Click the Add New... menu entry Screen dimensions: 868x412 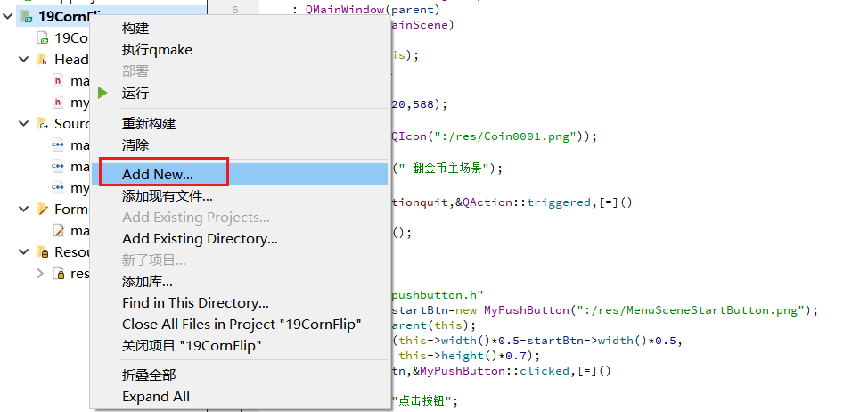239,174
